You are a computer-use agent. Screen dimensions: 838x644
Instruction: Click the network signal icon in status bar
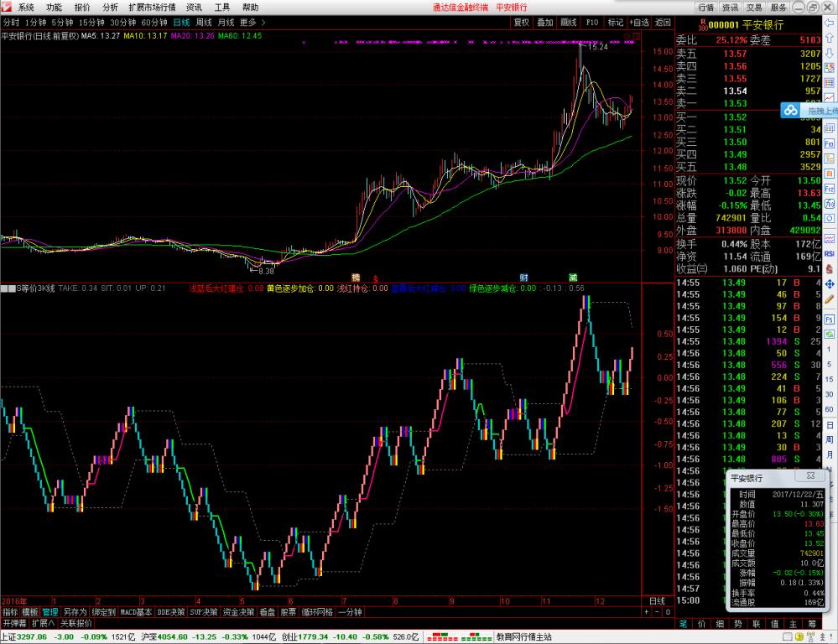[811, 637]
